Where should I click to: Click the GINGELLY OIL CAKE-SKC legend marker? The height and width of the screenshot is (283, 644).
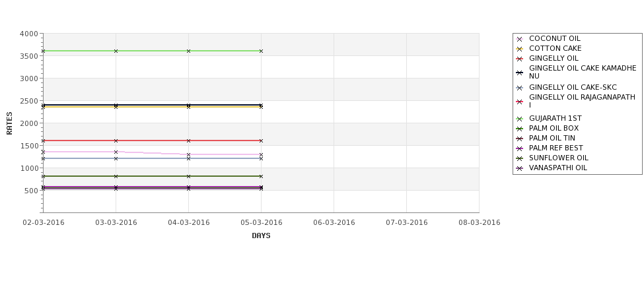click(x=519, y=88)
